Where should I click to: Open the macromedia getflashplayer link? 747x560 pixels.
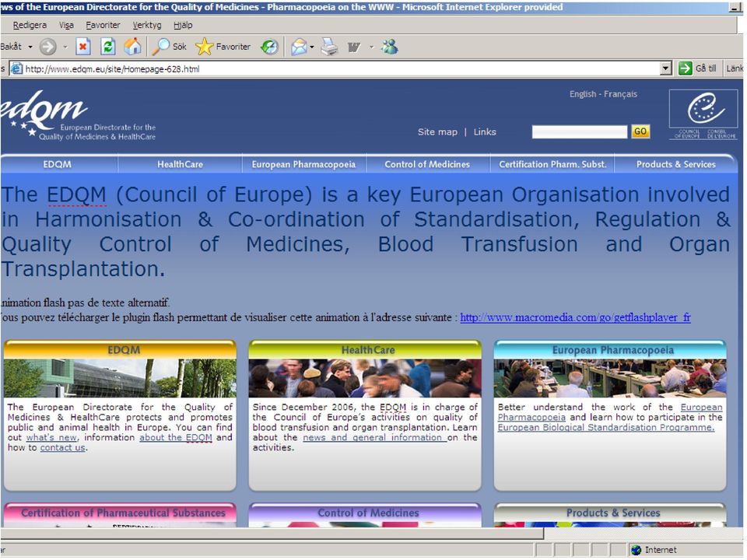(x=576, y=317)
